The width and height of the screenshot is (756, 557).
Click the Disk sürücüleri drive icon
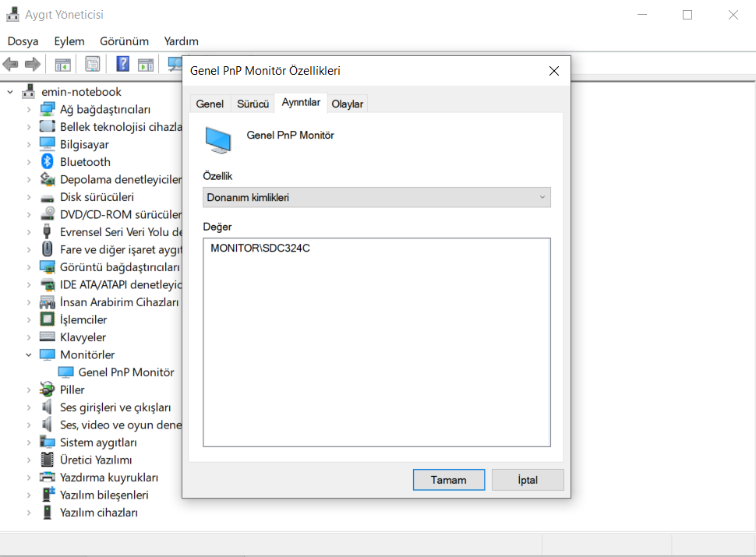[48, 198]
